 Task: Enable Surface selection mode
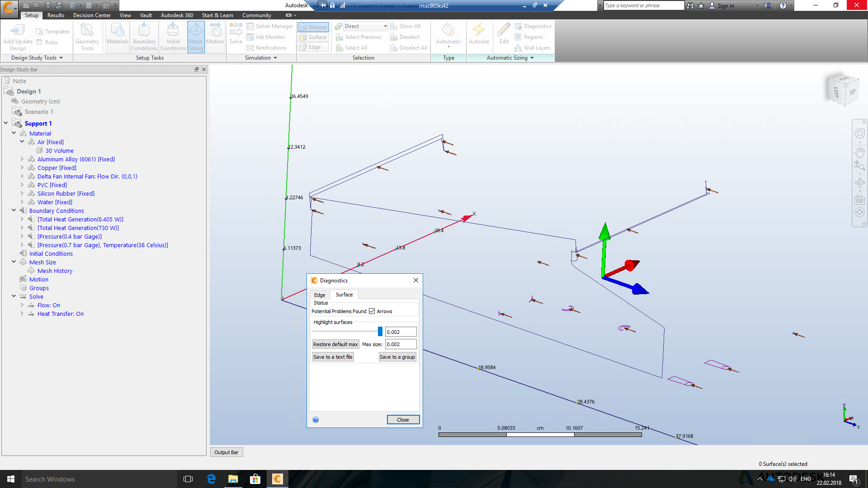pos(312,37)
